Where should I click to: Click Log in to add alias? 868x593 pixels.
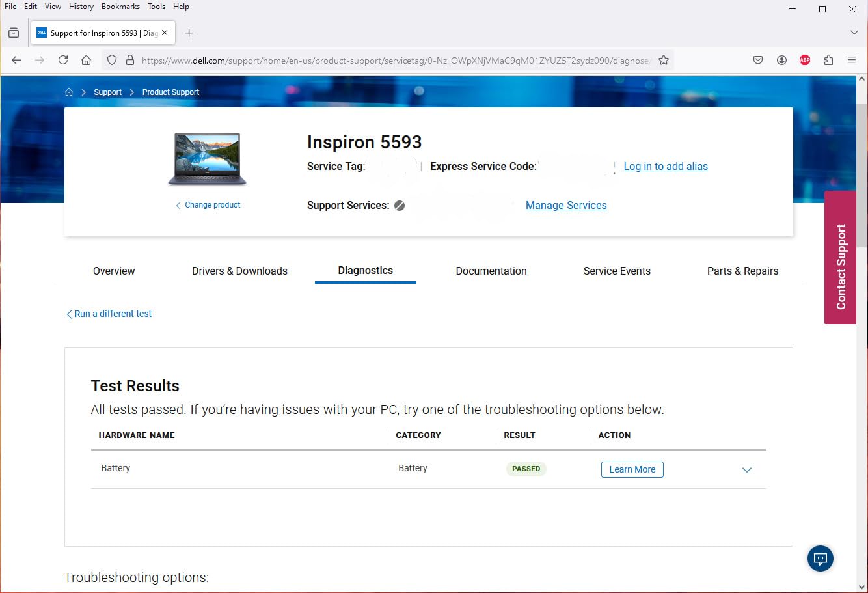point(666,166)
